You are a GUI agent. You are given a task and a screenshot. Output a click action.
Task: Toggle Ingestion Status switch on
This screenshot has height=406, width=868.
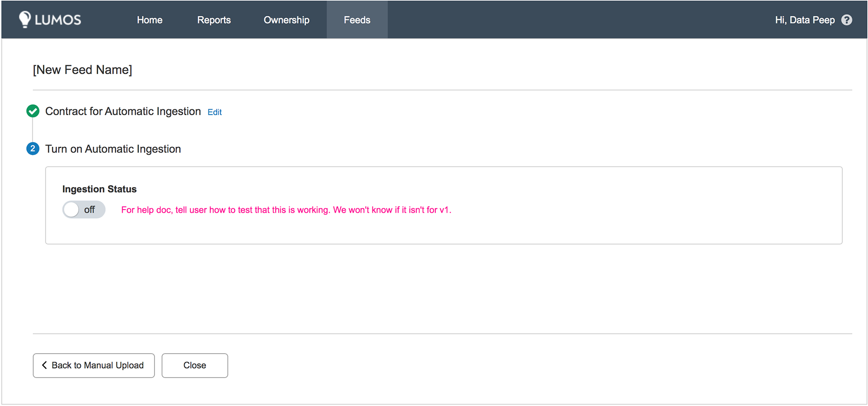[84, 210]
